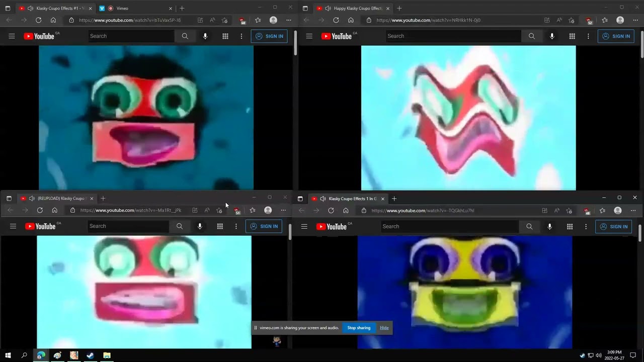Open File Explorer from the taskbar
The width and height of the screenshot is (644, 362).
point(107,355)
